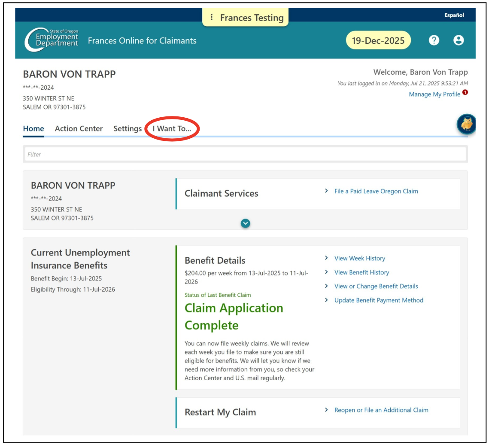Click Reopen or File an Additional Claim
The image size is (492, 448).
(x=381, y=410)
